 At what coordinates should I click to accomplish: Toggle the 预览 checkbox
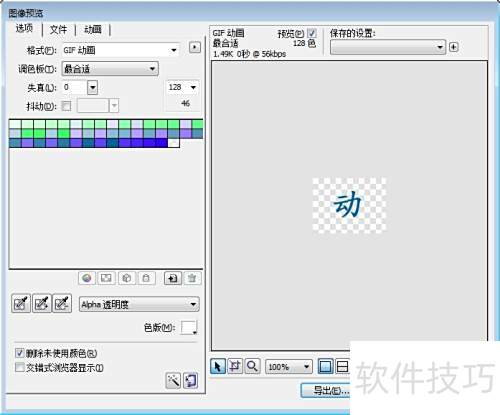312,33
